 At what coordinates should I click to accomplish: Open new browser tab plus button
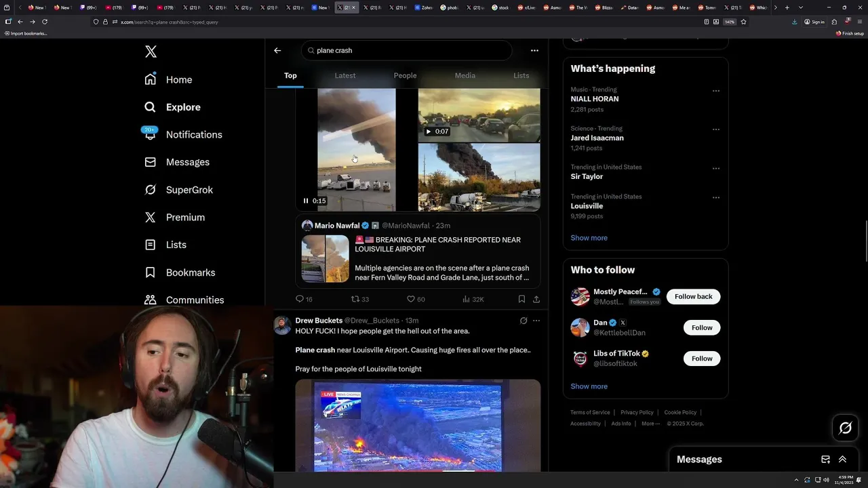787,7
